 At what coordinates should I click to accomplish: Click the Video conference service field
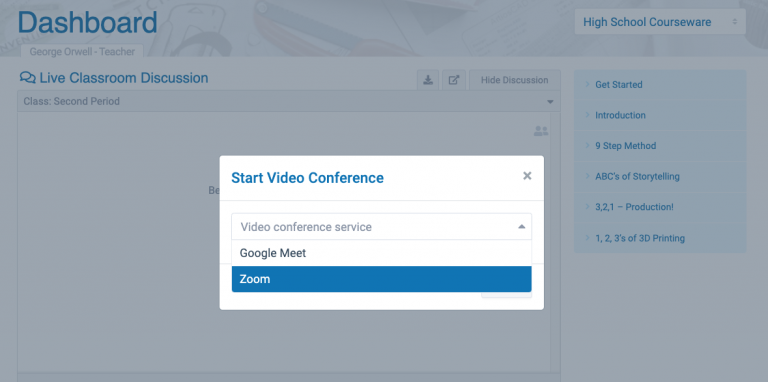[x=382, y=227]
